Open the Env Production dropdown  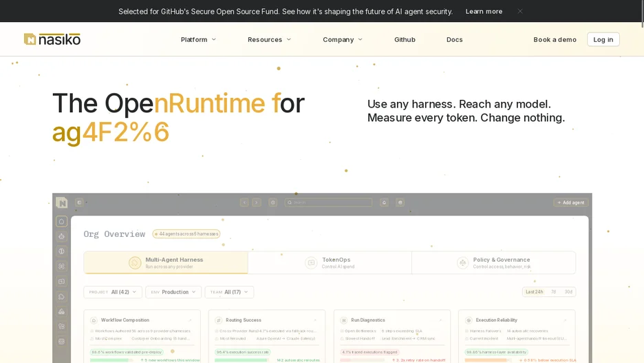[x=174, y=292]
